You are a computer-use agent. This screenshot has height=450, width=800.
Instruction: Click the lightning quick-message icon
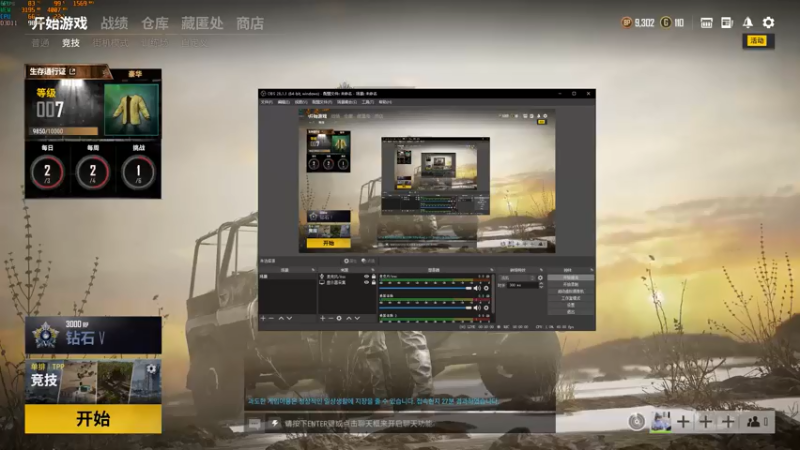(274, 423)
